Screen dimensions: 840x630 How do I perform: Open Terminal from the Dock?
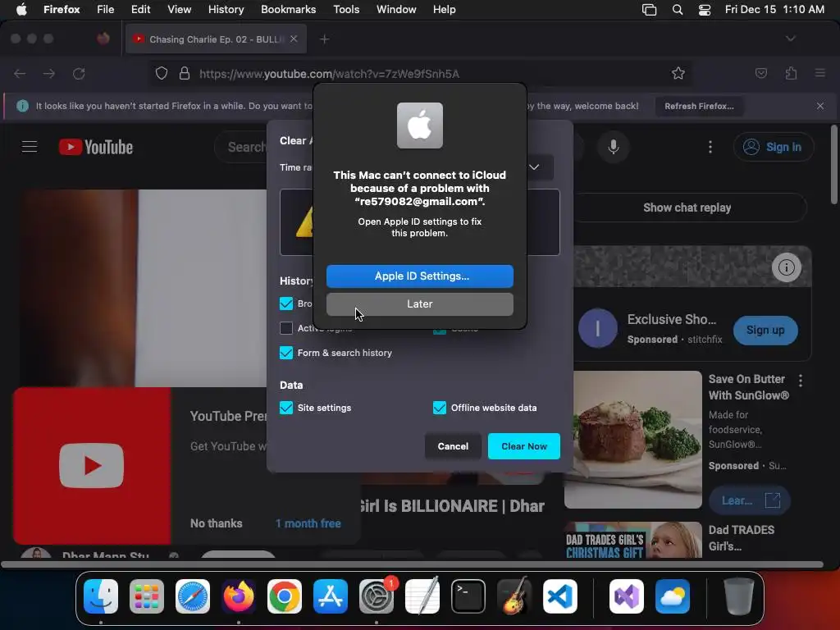(468, 596)
